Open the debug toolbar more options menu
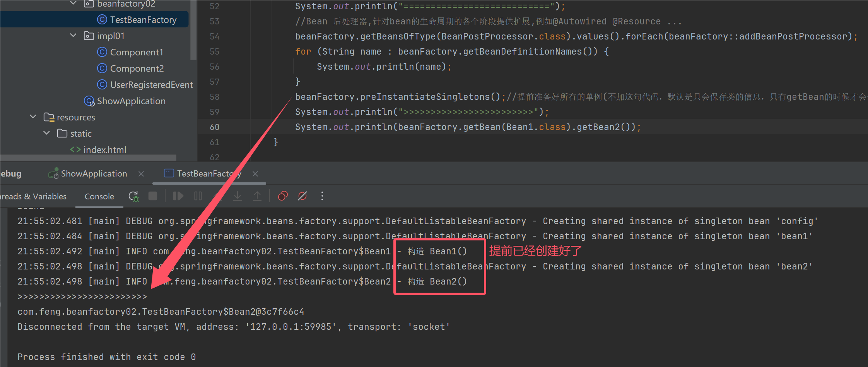Screen dimensions: 868x367 tap(322, 196)
